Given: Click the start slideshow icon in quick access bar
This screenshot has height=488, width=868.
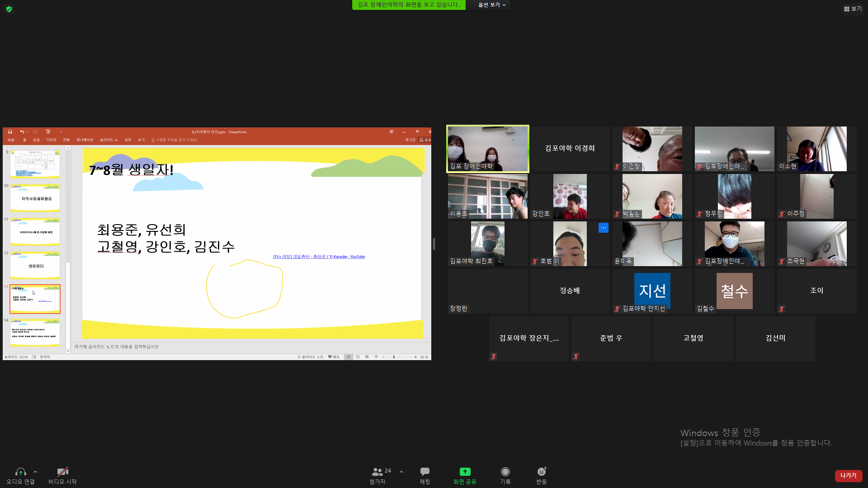Looking at the screenshot, I should coord(48,132).
